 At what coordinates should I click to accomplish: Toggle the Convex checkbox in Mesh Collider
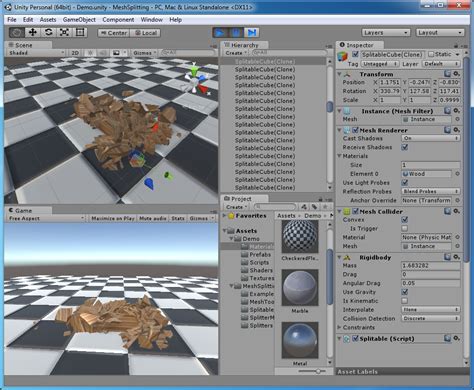pyautogui.click(x=405, y=219)
